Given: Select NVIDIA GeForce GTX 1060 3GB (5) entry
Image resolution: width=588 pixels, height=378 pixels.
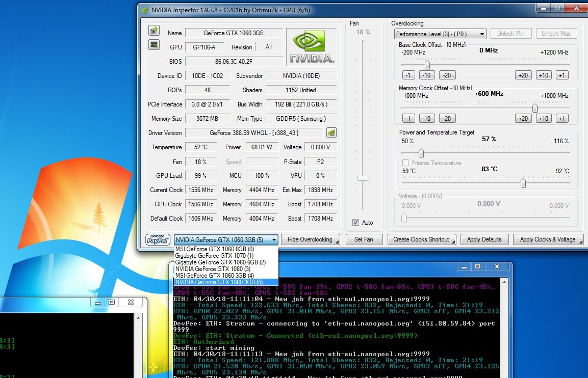Looking at the screenshot, I should [x=226, y=282].
